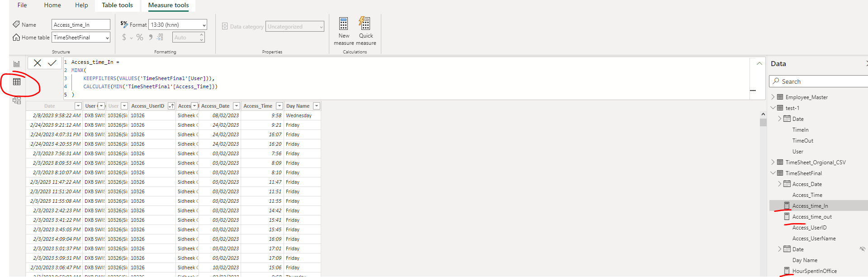Click the Search box in Data pane

coord(819,81)
